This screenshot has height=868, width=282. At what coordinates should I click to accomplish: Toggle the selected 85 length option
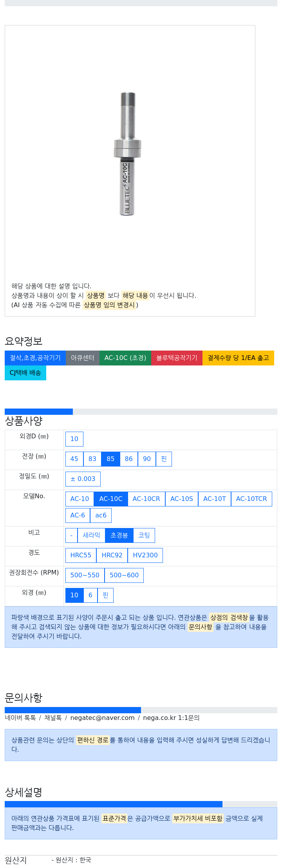point(110,459)
